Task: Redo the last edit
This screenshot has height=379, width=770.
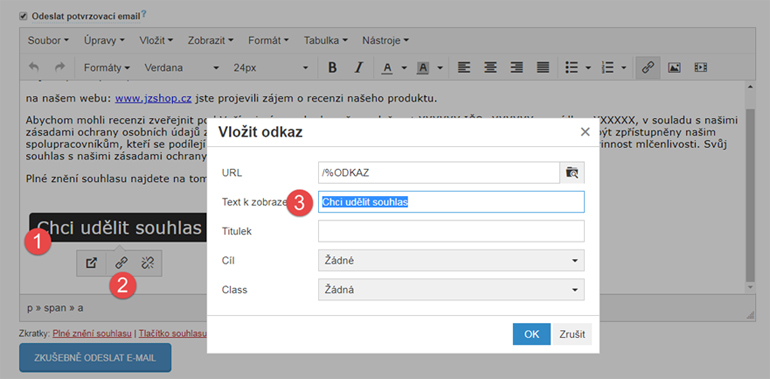Action: click(59, 68)
